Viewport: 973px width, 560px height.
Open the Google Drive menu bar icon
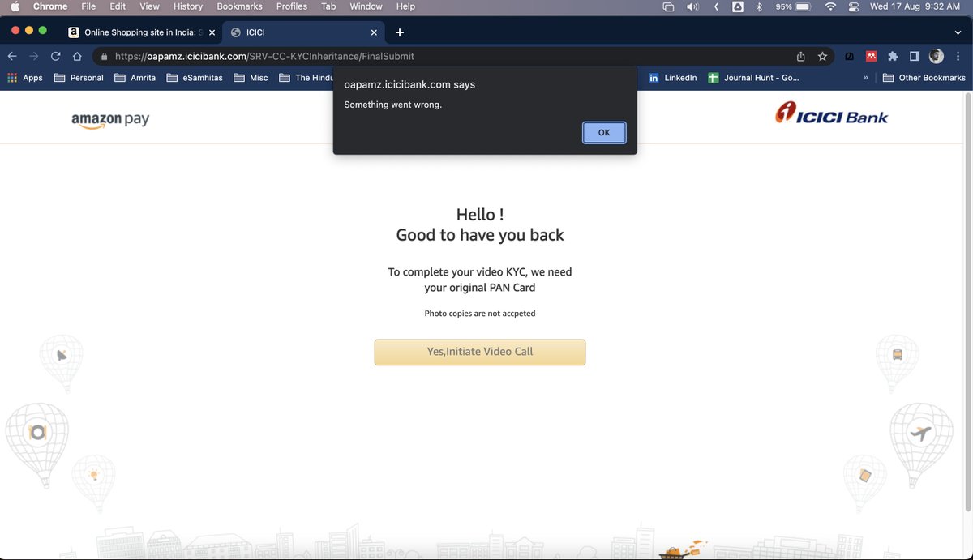point(738,6)
